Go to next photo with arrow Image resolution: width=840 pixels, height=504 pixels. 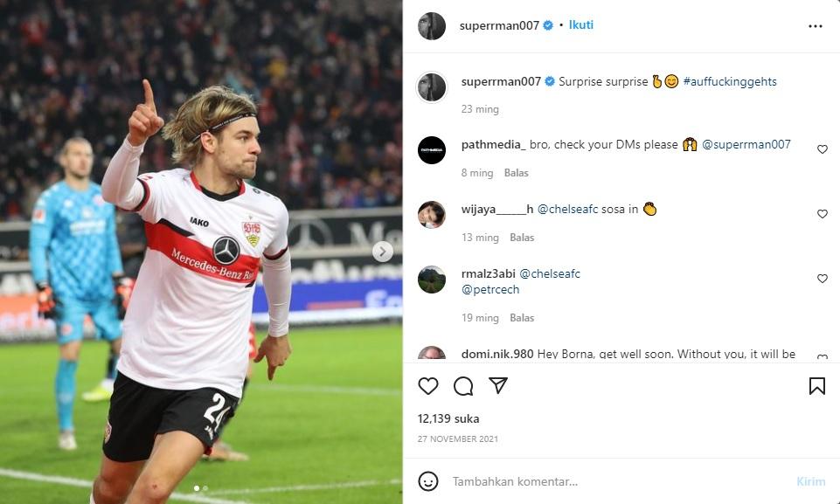point(382,252)
